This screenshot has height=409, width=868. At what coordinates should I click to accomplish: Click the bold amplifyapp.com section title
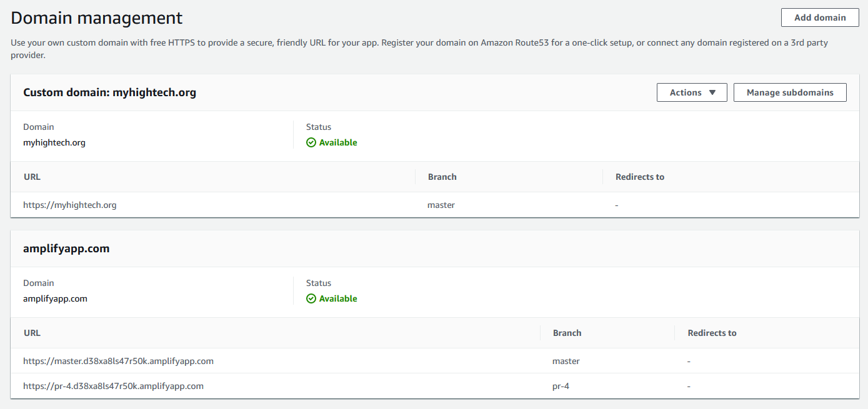[x=66, y=249]
